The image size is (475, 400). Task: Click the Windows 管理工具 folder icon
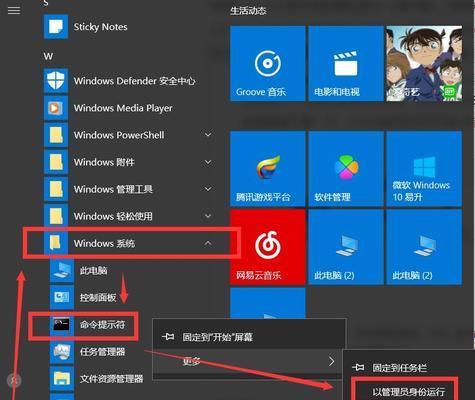pyautogui.click(x=56, y=189)
